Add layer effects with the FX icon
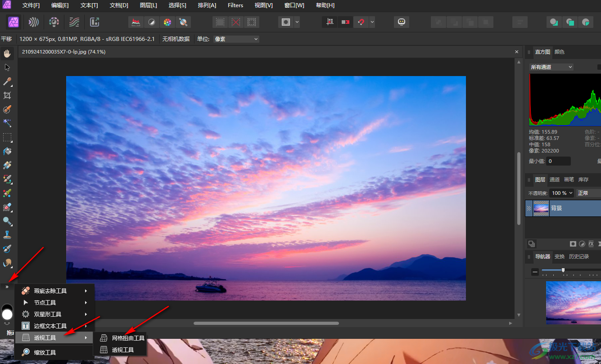The image size is (601, 364). pos(592,244)
